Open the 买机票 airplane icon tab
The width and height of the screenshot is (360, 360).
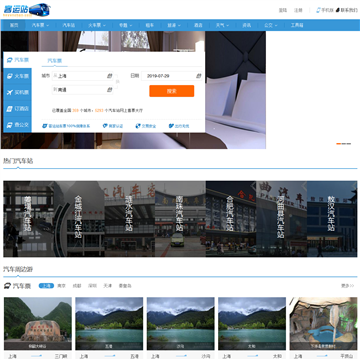(x=10, y=92)
